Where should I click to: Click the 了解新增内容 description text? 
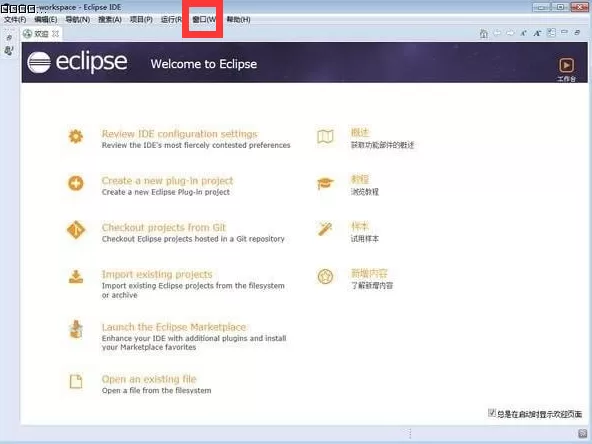tap(372, 285)
